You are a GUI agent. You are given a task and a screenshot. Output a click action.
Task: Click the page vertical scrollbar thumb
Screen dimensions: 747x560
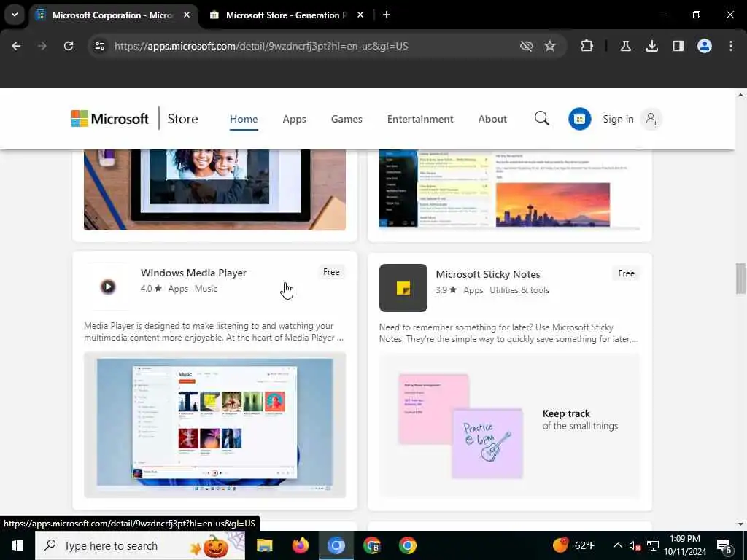[x=740, y=278]
